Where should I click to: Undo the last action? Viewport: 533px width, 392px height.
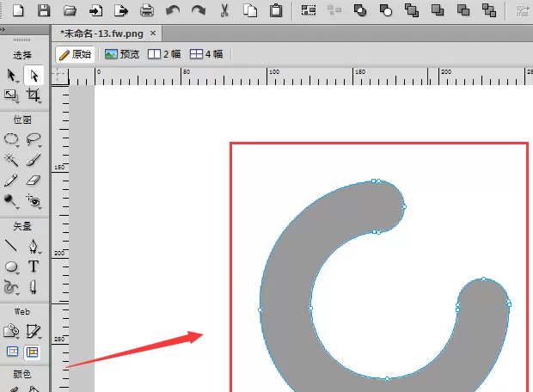point(173,10)
